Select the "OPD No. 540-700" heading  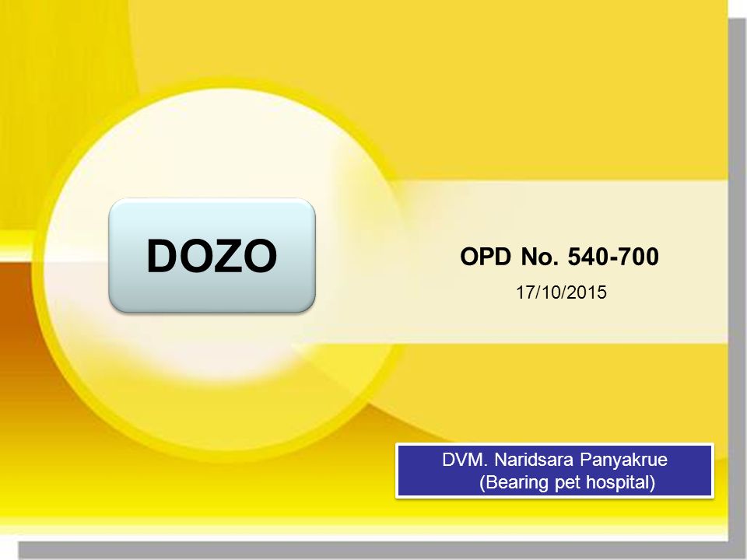coord(559,257)
